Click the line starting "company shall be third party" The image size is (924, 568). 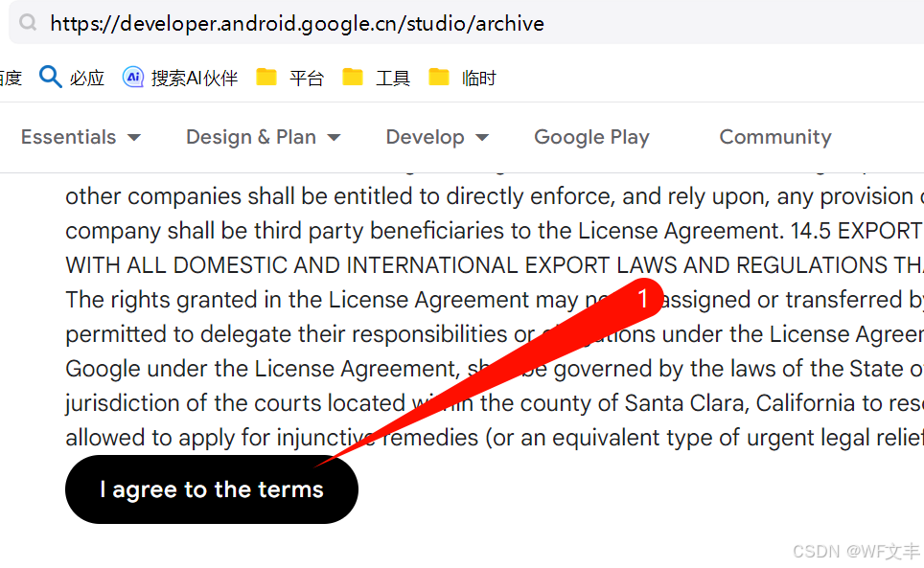pyautogui.click(x=495, y=231)
